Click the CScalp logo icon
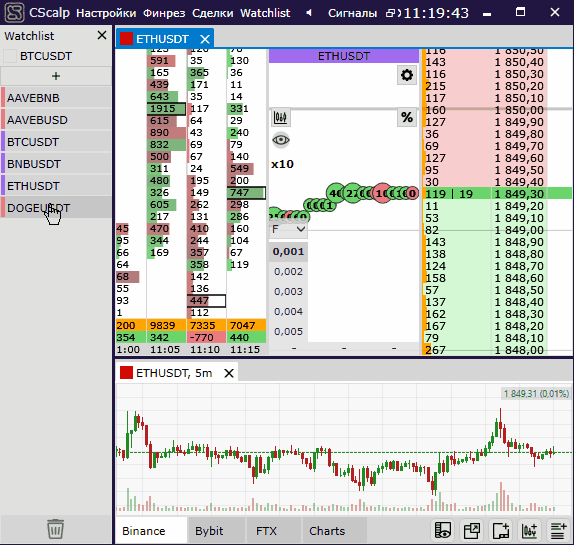The width and height of the screenshot is (574, 545). coord(14,13)
